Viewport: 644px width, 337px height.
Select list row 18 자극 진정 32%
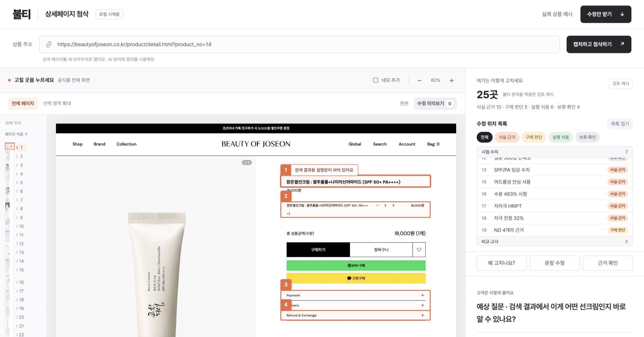pyautogui.click(x=554, y=218)
